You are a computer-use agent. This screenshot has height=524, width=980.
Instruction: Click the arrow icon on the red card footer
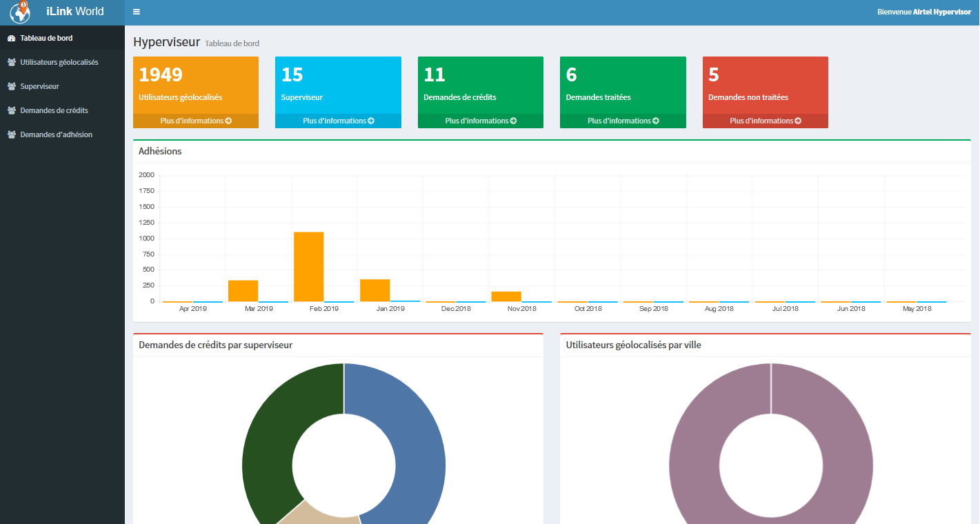(x=798, y=121)
